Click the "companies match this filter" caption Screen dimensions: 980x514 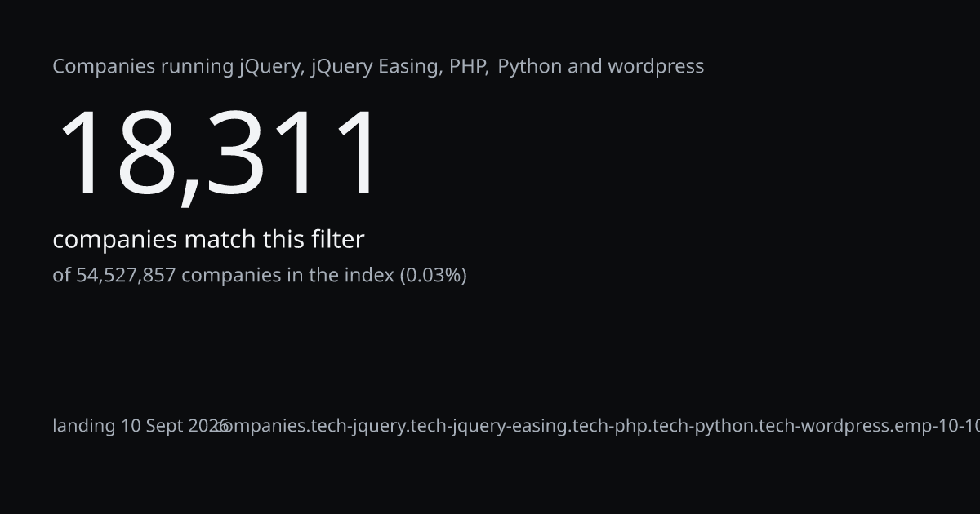[208, 240]
